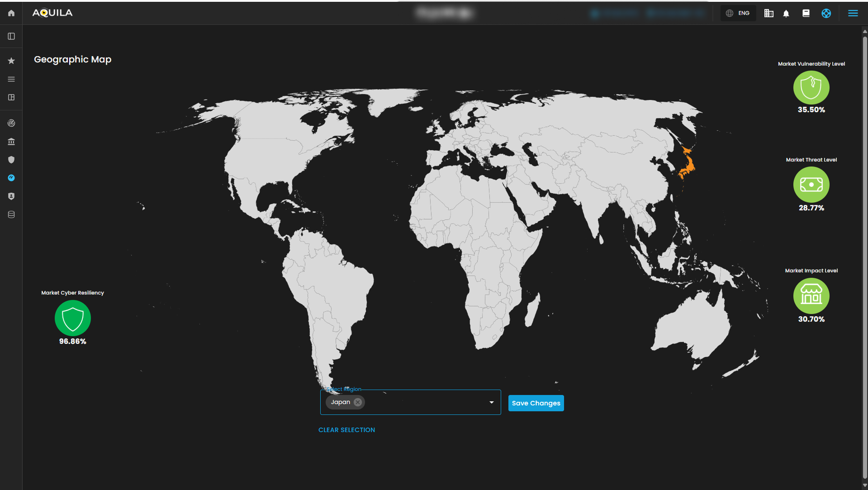868x490 pixels.
Task: Click the Market Cyber Resiliency green shield
Action: tap(72, 318)
